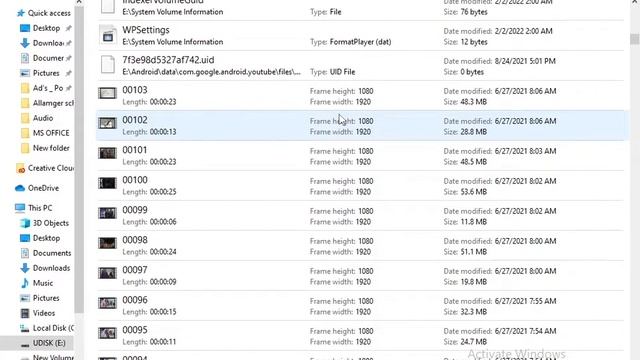Click the Music note icon
Viewport: 640px width, 360px height.
[x=25, y=283]
